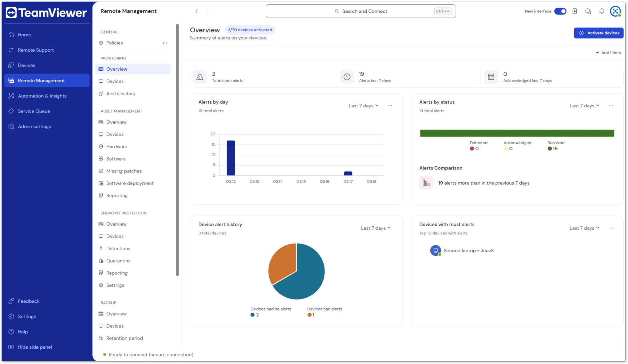The image size is (628, 364).
Task: Click the Activate devices button
Action: (x=599, y=33)
